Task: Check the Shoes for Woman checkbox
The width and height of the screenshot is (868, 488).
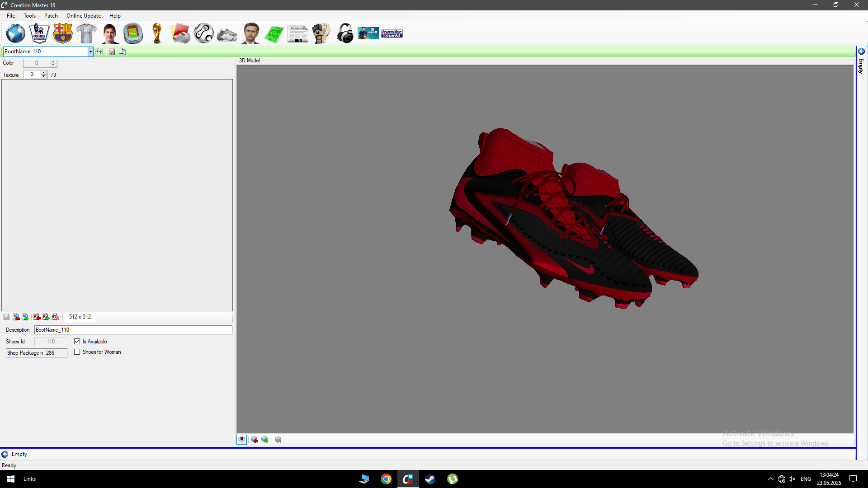Action: point(77,352)
